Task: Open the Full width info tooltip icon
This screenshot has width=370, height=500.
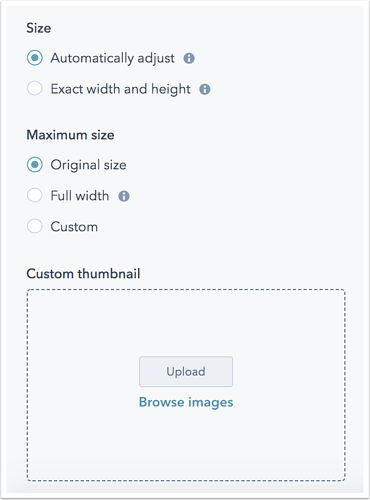Action: click(x=124, y=196)
